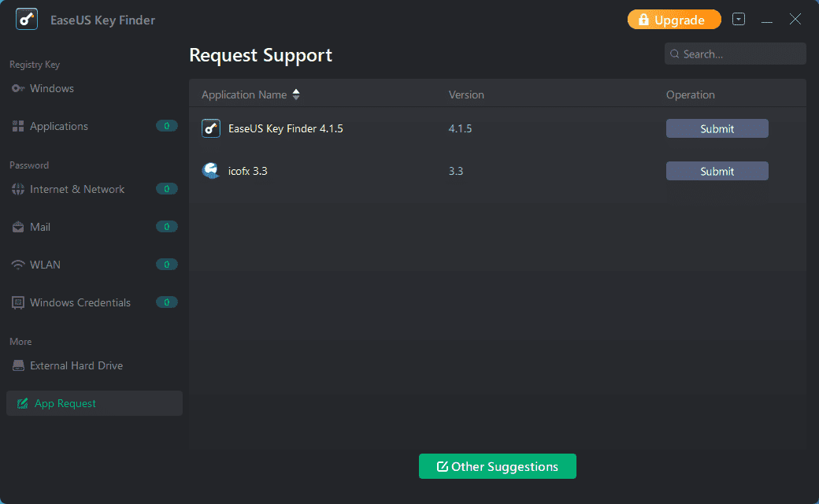Click the Version column header
The height and width of the screenshot is (504, 819).
[466, 94]
